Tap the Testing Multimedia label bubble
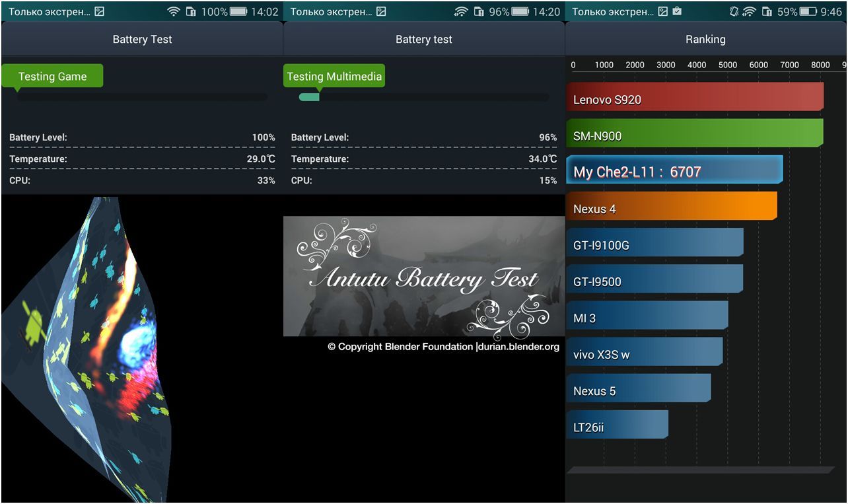 334,76
